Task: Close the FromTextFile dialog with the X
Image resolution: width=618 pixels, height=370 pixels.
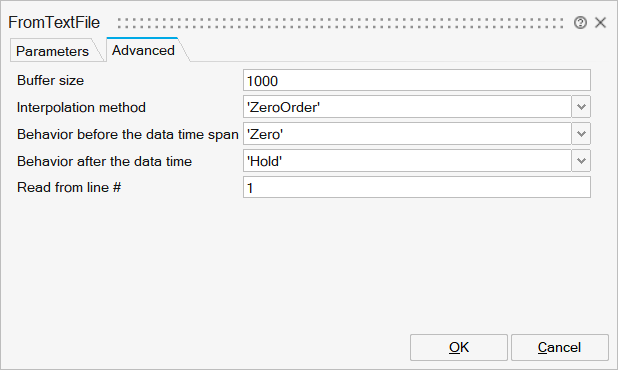Action: (x=600, y=22)
